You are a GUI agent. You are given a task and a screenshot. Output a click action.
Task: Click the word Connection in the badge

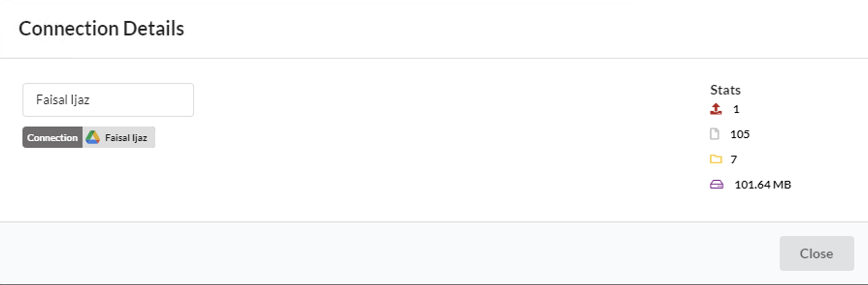tap(52, 138)
